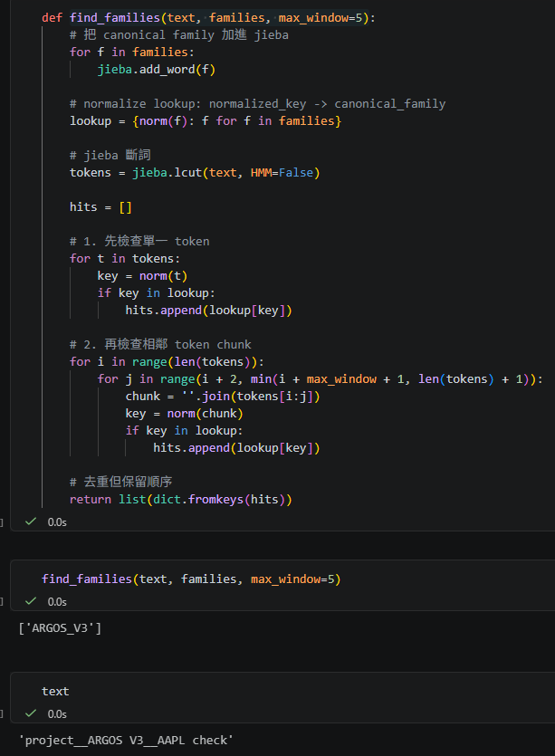Viewport: 555px width, 756px height.
Task: Click the success checkmark under the text cell
Action: (32, 713)
